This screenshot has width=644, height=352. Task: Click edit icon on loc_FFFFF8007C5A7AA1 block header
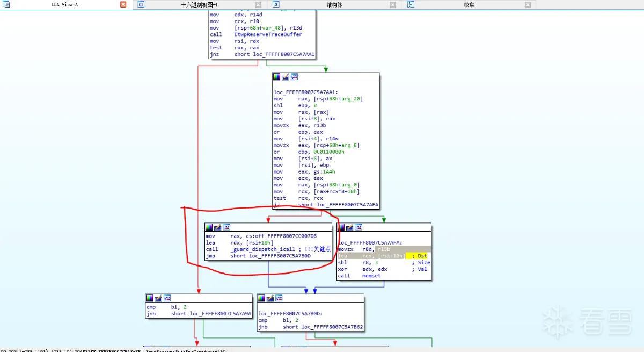(x=286, y=77)
